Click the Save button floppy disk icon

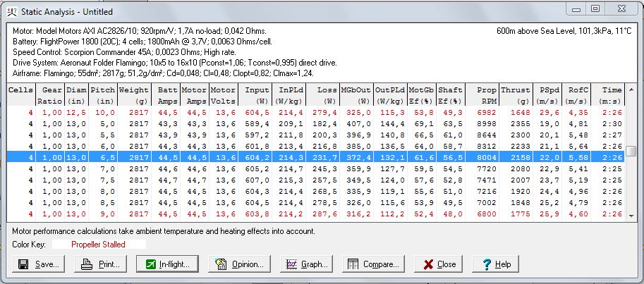click(x=24, y=264)
